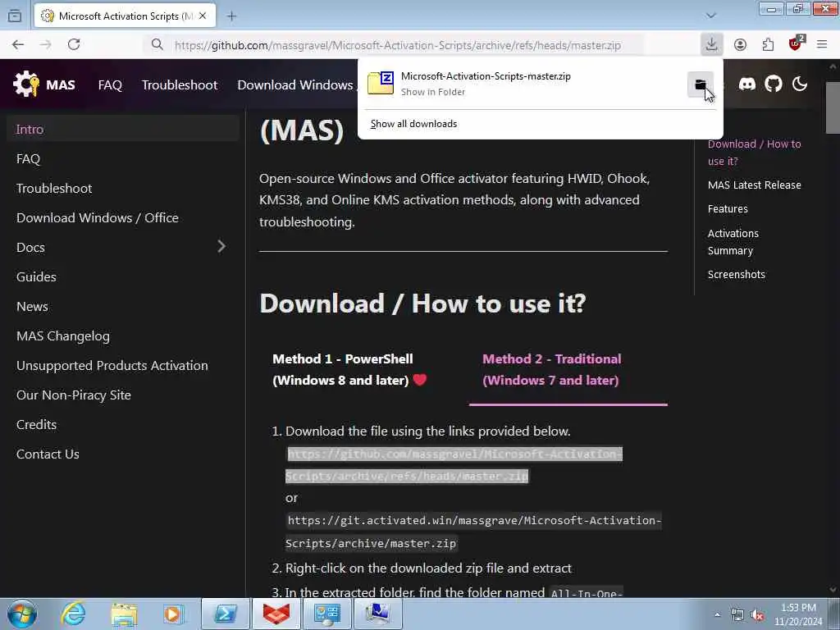
Task: Click the volume muted tray icon
Action: [x=757, y=615]
